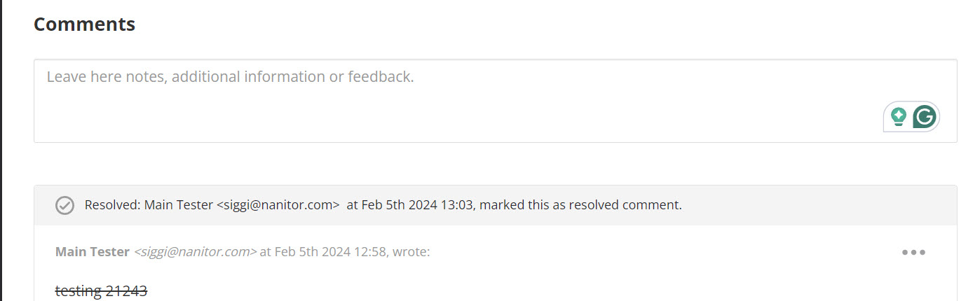The width and height of the screenshot is (980, 301).
Task: Click "marked this as resolved comment" text
Action: pos(580,205)
